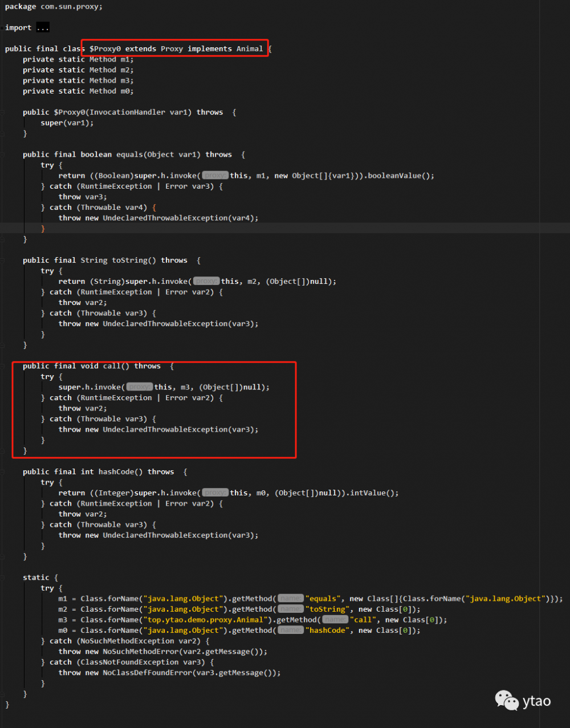Click the redacted blur token in equals invoke call

pyautogui.click(x=215, y=175)
